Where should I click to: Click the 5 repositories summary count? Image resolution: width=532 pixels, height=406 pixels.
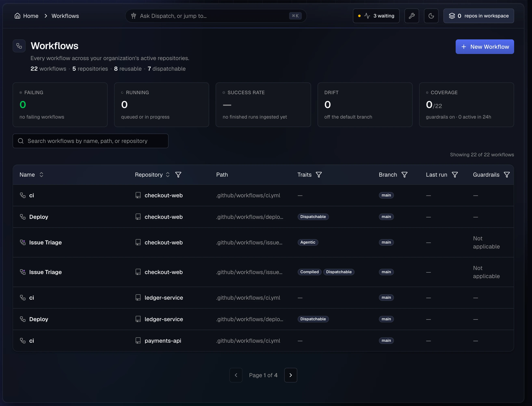[90, 69]
